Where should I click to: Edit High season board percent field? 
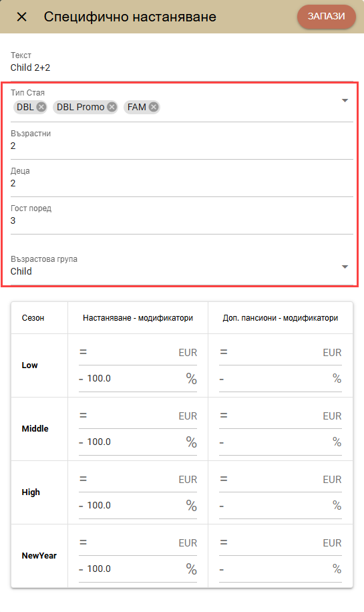click(281, 506)
